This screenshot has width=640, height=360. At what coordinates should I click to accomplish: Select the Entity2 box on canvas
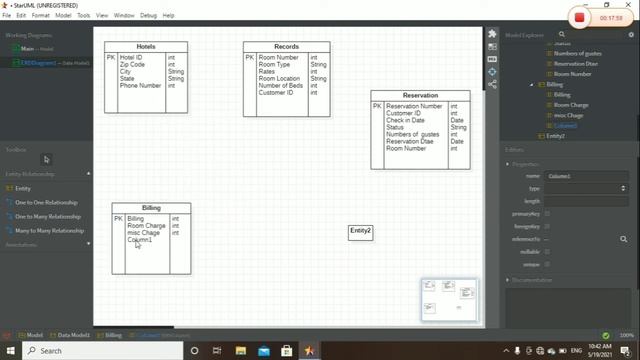360,233
